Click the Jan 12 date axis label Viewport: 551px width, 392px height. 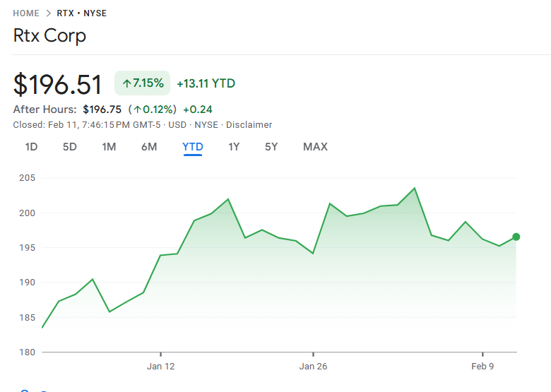160,366
